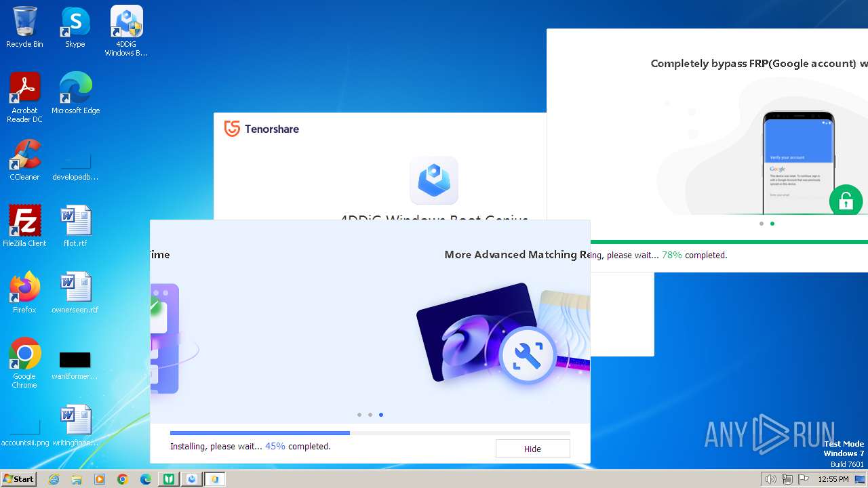Image resolution: width=868 pixels, height=488 pixels.
Task: Click 'More Advanced Matching' slide heading
Action: 517,255
